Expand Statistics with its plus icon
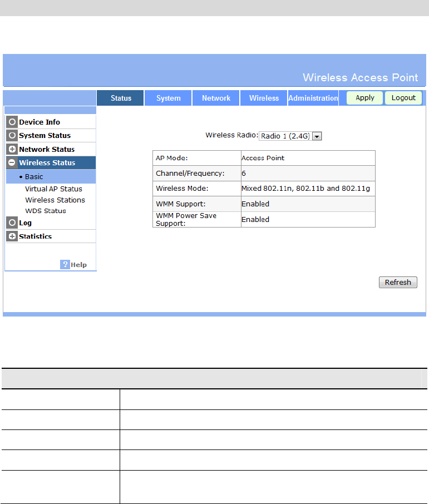This screenshot has height=504, width=429. tap(12, 236)
